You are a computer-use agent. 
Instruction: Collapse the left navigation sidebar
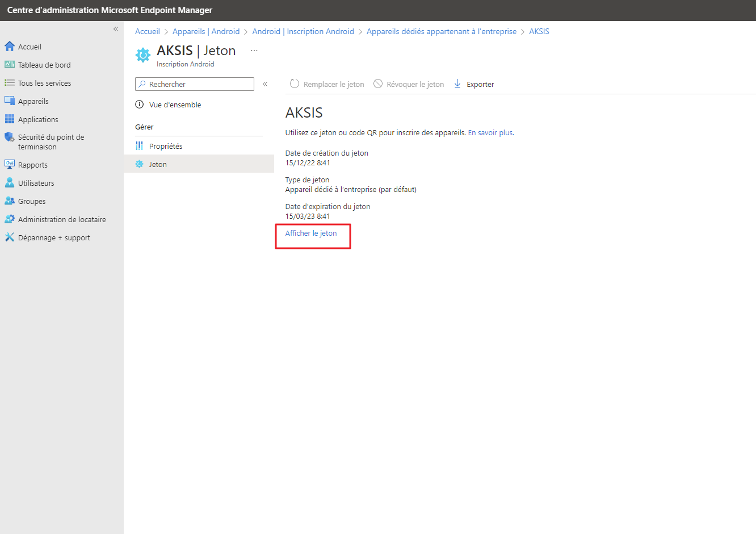pos(116,29)
